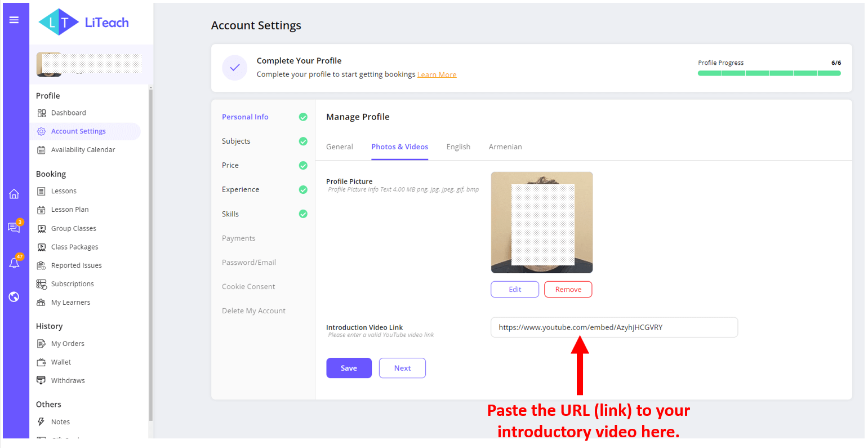Open the chat messages icon
The image size is (868, 448).
coord(14,227)
